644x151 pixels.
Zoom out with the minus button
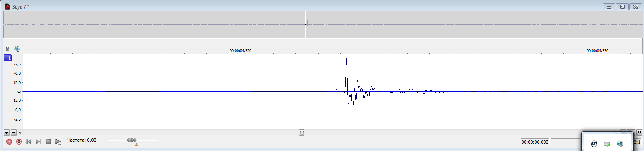13,133
